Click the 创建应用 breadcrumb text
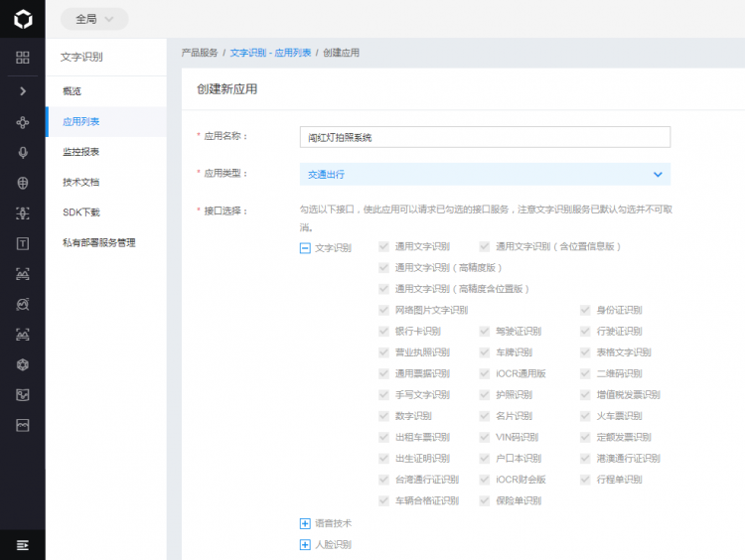The width and height of the screenshot is (745, 560). pos(341,53)
